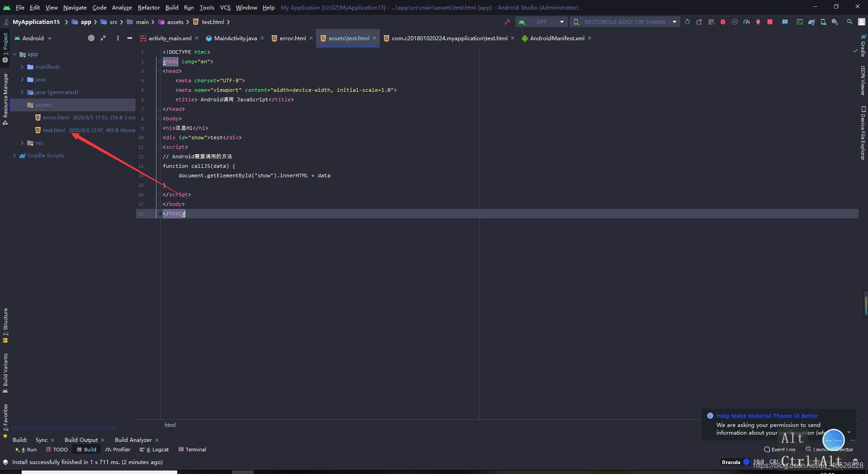868x474 pixels.
Task: Expand the manifests folder
Action: 22,67
